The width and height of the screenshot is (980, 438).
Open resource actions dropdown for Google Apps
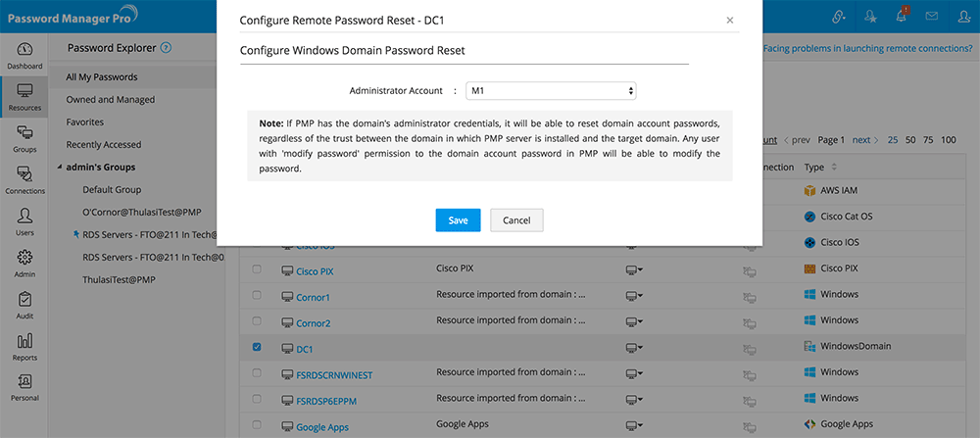tap(634, 425)
